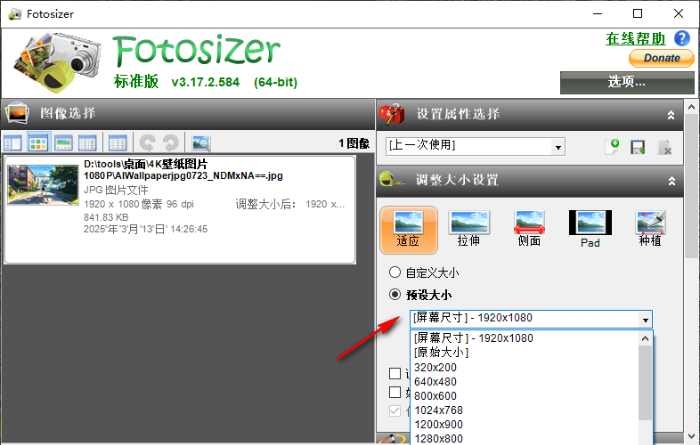Select the Pad resize mode
The height and width of the screenshot is (445, 700).
pyautogui.click(x=590, y=229)
